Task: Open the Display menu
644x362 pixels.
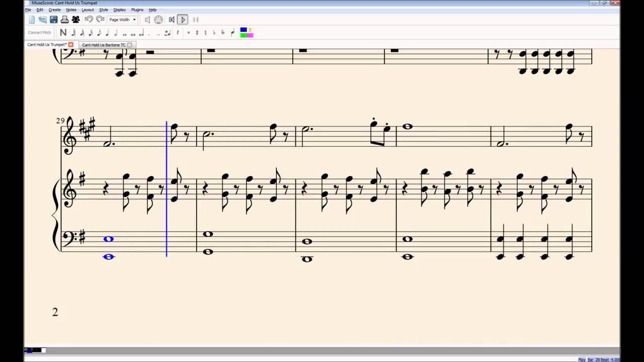Action: (119, 10)
